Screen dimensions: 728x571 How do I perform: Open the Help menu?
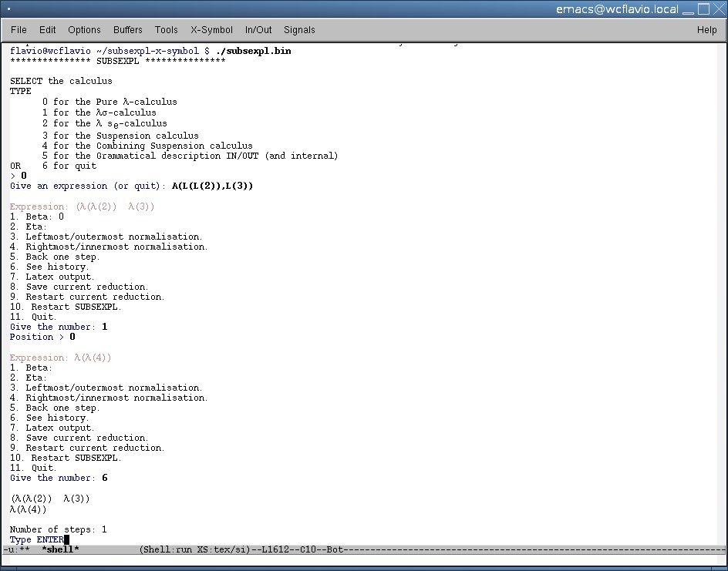(x=706, y=30)
